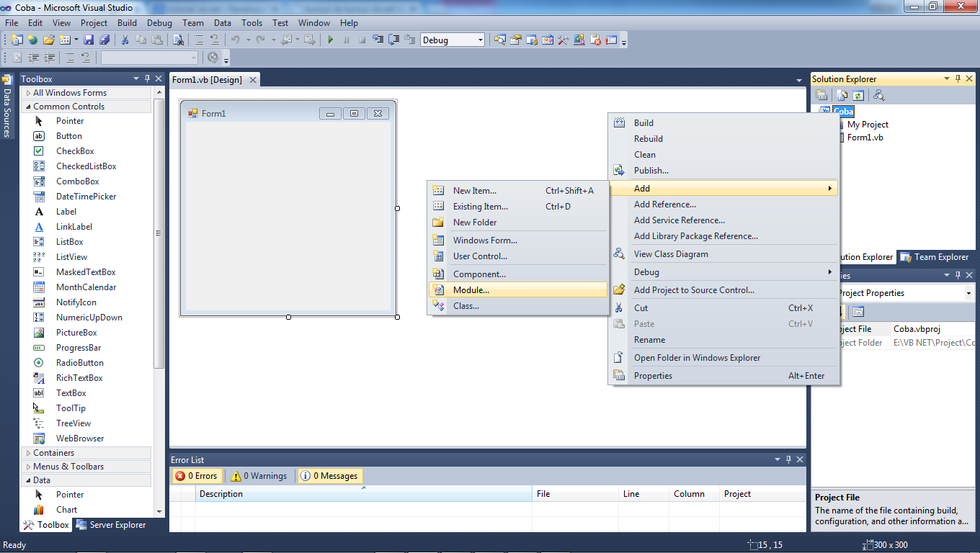Collapse the Common Controls group
This screenshot has width=980, height=553.
coord(86,107)
